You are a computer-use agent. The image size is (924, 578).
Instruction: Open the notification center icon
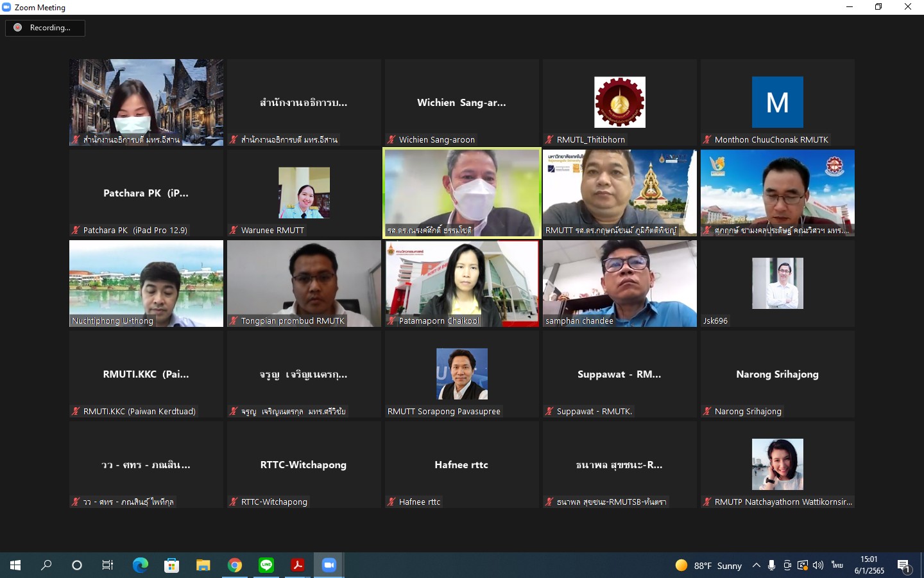(904, 566)
